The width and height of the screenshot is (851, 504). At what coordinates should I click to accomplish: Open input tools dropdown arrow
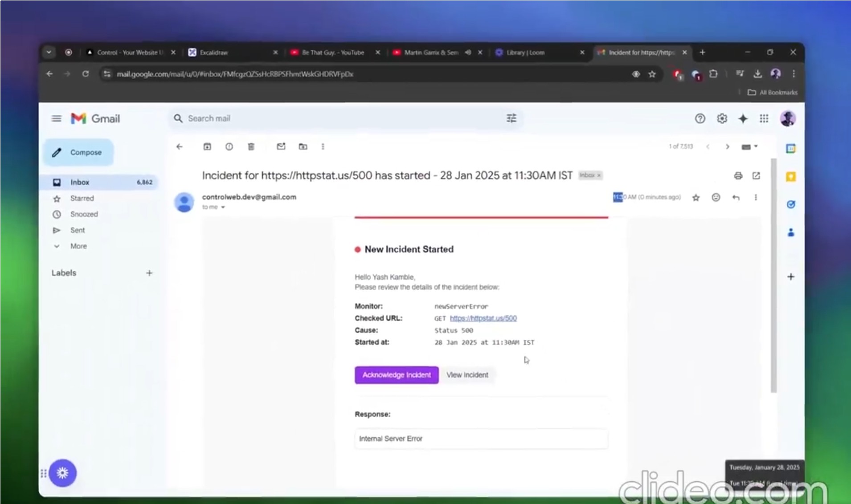pos(756,146)
